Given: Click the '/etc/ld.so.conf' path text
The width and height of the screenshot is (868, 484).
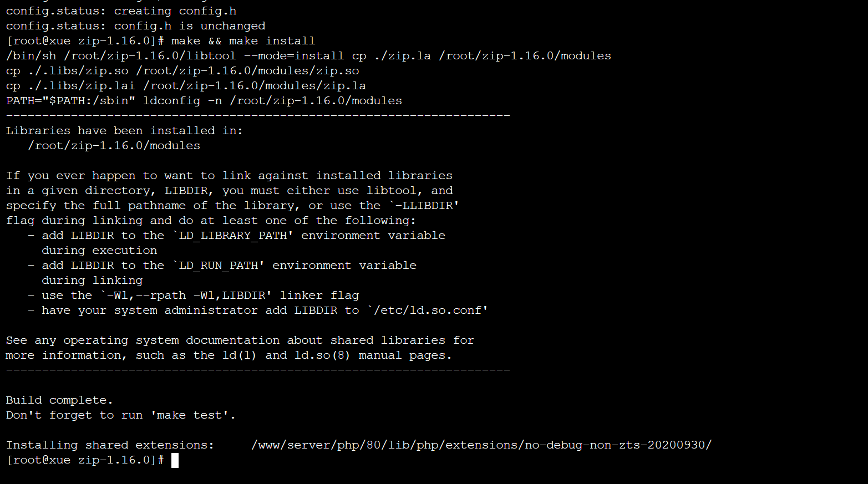Looking at the screenshot, I should pos(428,310).
